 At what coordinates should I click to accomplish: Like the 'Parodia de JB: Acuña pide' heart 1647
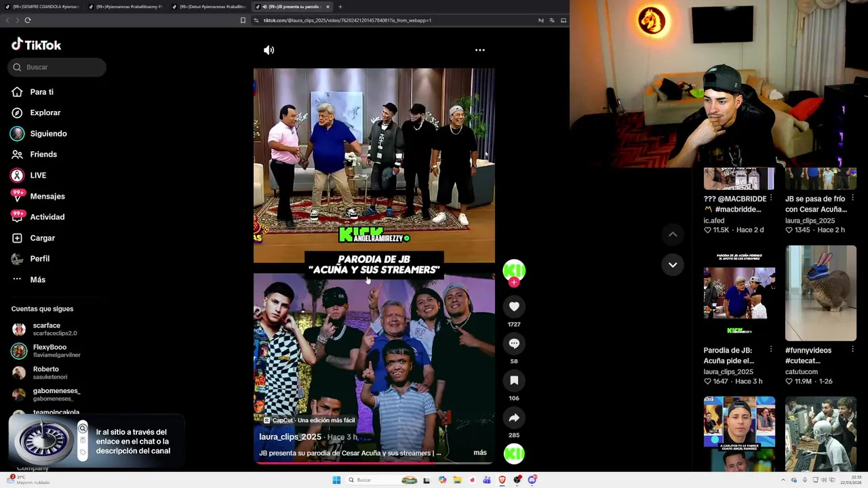707,381
